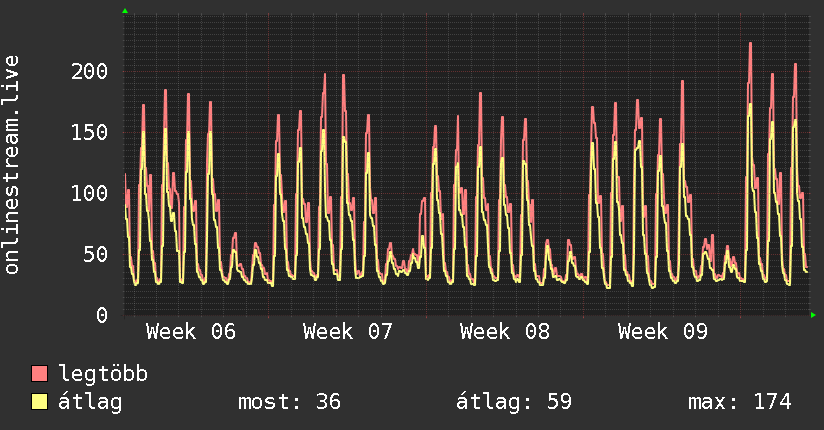Click the green arrow at x-axis end
Image resolution: width=824 pixels, height=430 pixels.
(x=813, y=315)
